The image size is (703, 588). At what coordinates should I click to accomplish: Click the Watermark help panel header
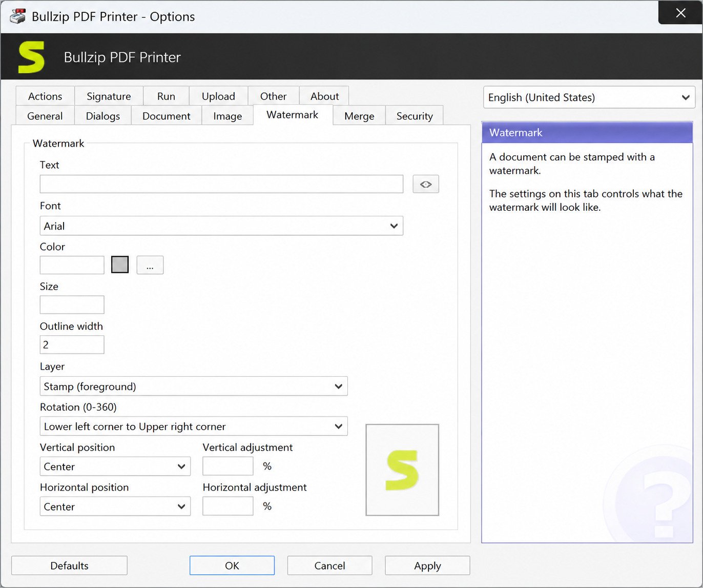(x=587, y=132)
